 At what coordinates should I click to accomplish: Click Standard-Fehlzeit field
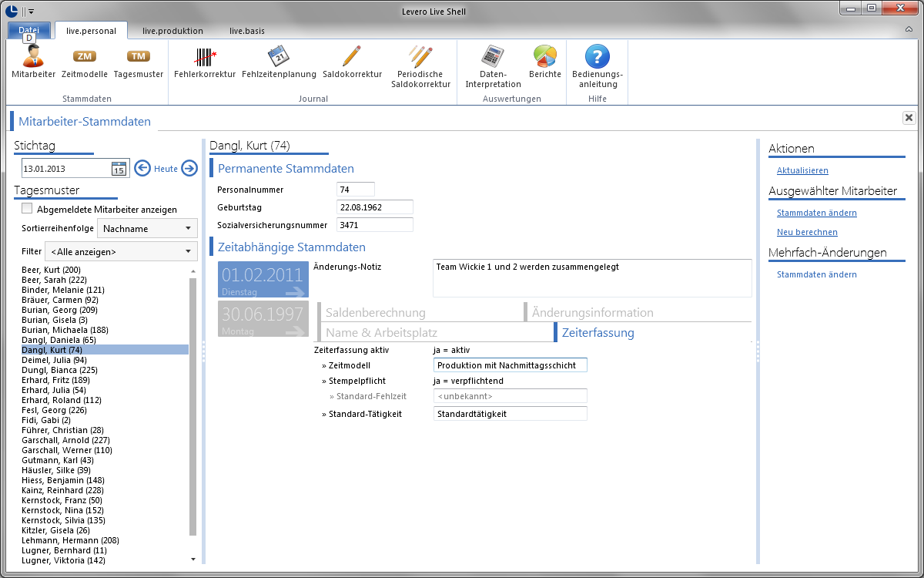point(510,395)
